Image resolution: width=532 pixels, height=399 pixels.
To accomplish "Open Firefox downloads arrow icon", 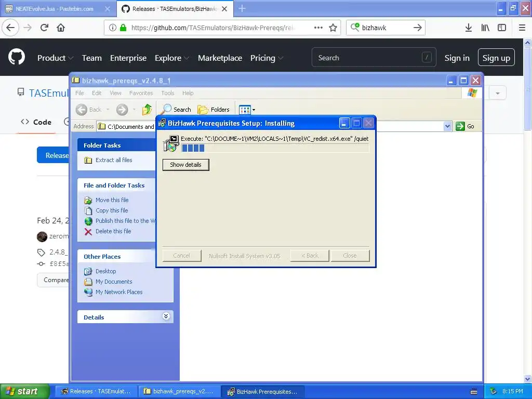I will point(469,28).
